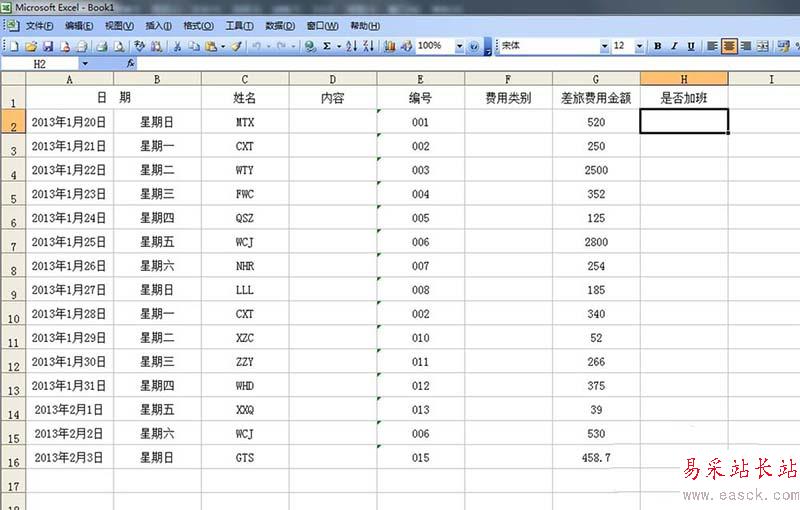Viewport: 800px width, 510px height.
Task: Open the Research tool icon
Action: coord(157,46)
